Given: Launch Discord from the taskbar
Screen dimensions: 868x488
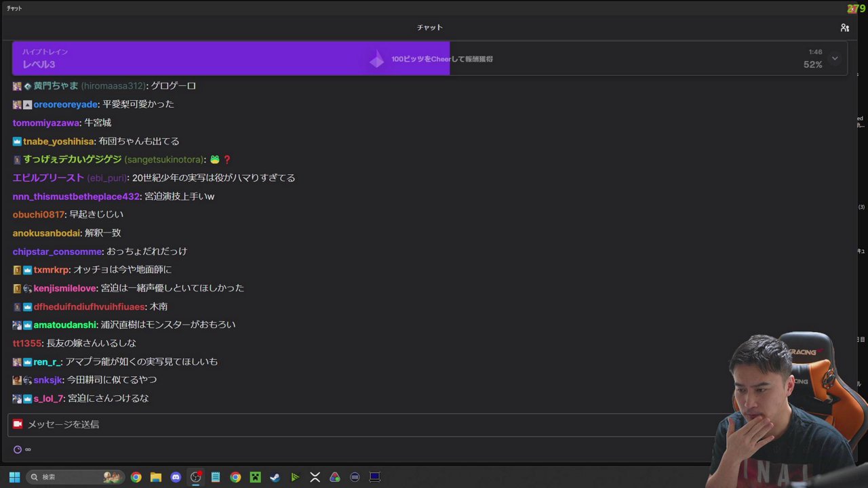Looking at the screenshot, I should (x=176, y=477).
